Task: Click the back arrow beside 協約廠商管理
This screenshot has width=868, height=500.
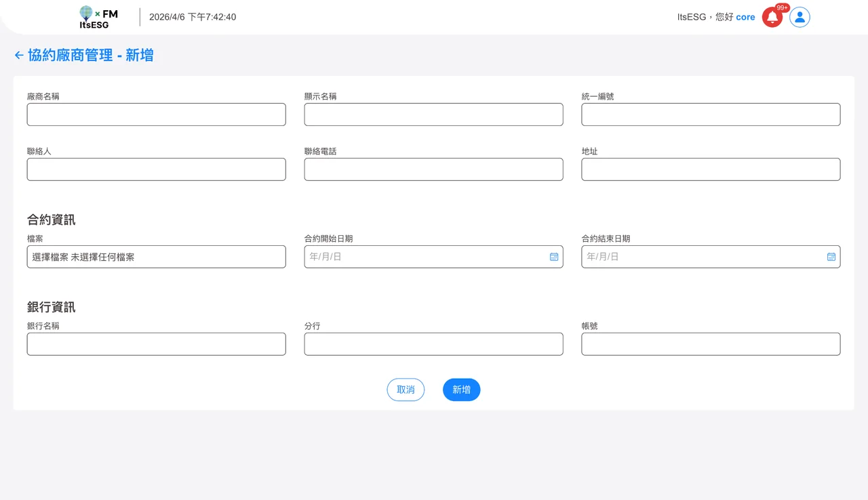Action: (19, 55)
